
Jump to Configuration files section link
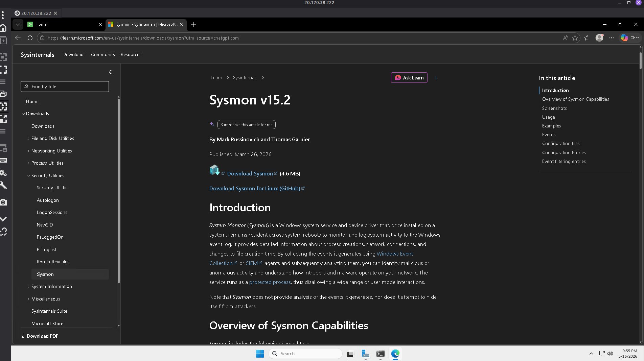(561, 143)
